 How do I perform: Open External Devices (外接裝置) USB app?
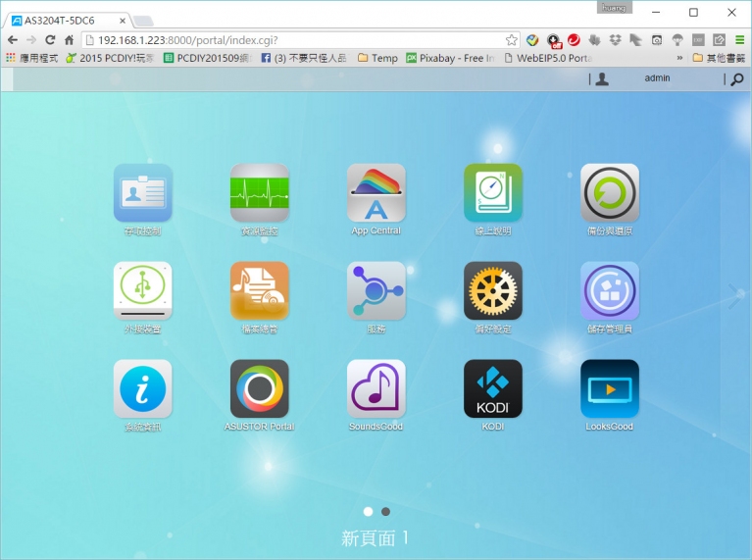(x=142, y=290)
